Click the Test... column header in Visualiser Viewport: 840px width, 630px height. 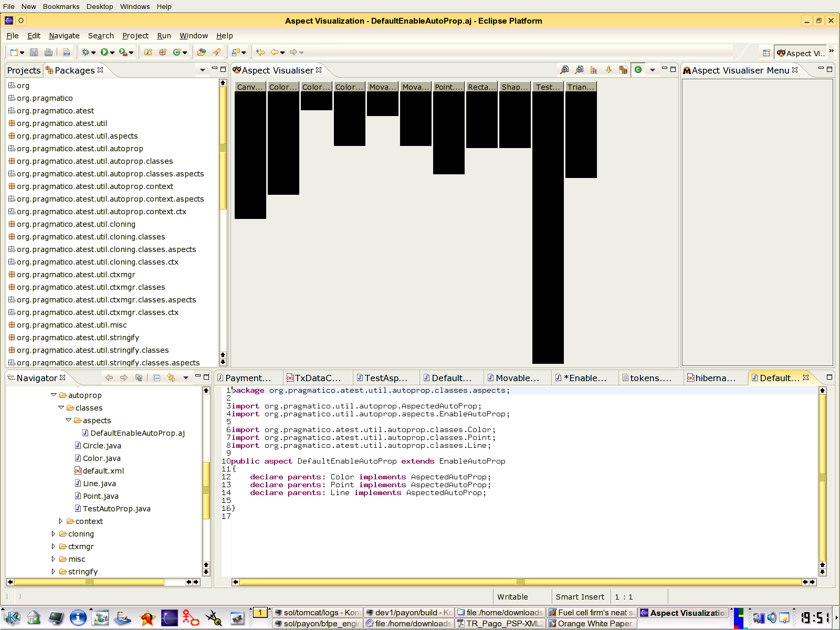click(x=548, y=87)
